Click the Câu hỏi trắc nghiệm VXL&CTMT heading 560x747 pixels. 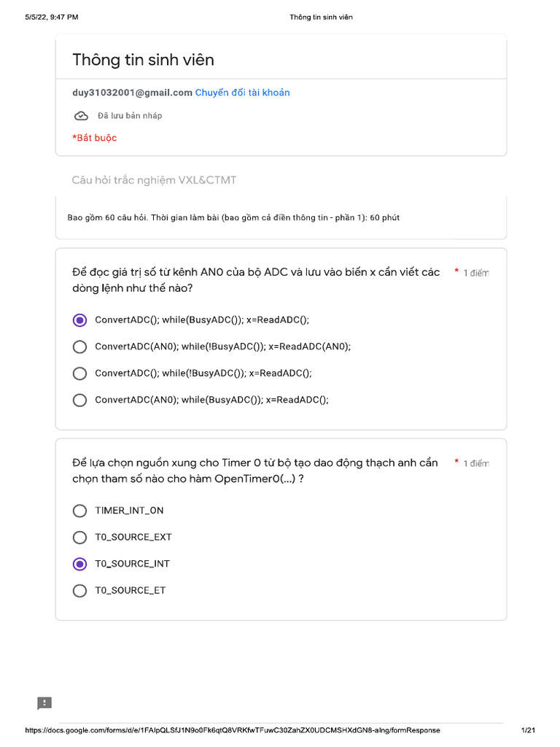154,180
